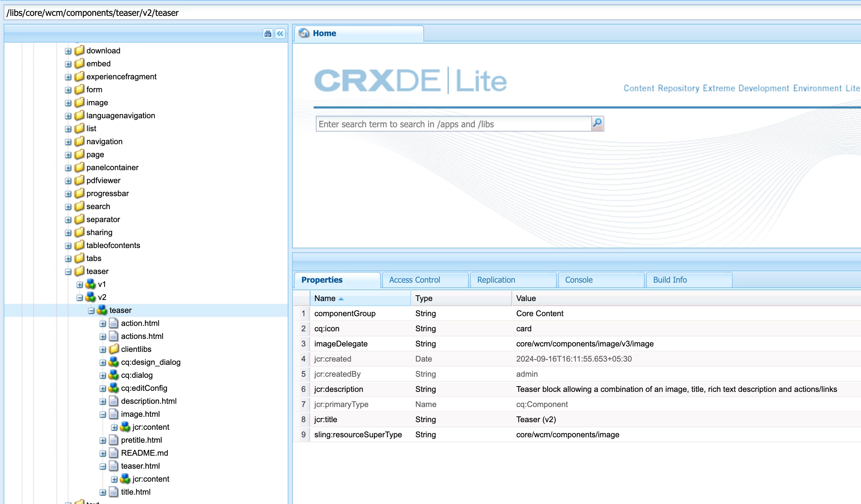The width and height of the screenshot is (861, 504).
Task: Collapse the teaser.html node
Action: click(103, 466)
